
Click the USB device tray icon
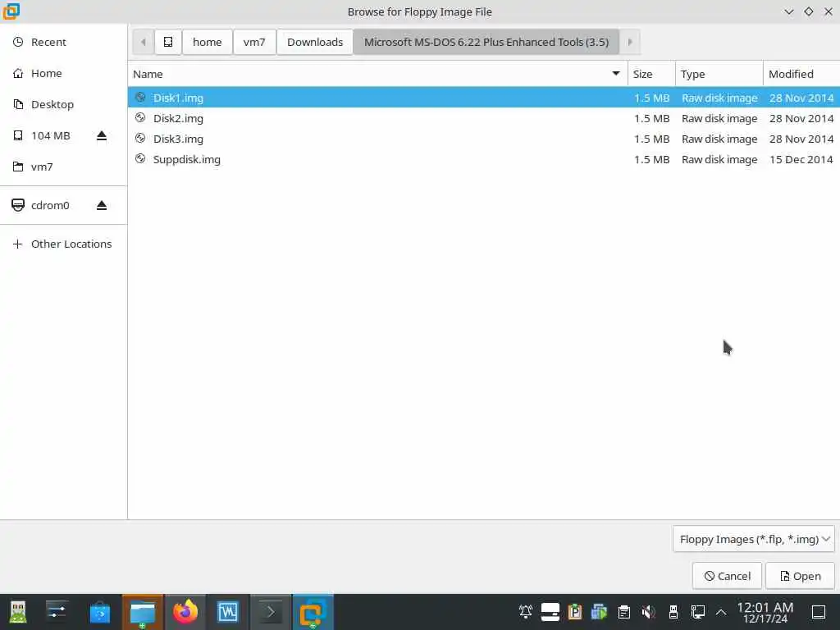(673, 611)
